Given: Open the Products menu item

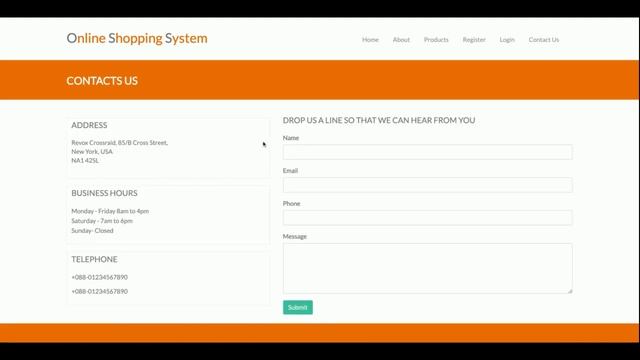Looking at the screenshot, I should (x=436, y=40).
